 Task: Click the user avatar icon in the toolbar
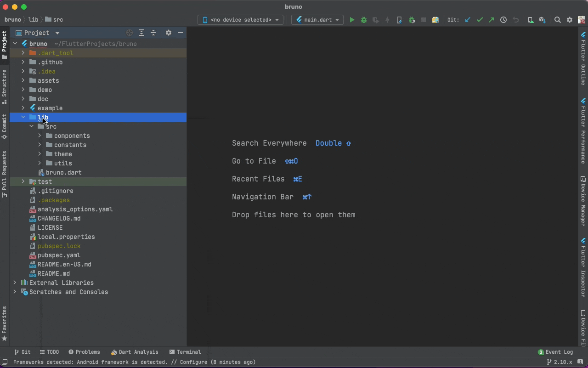(582, 20)
